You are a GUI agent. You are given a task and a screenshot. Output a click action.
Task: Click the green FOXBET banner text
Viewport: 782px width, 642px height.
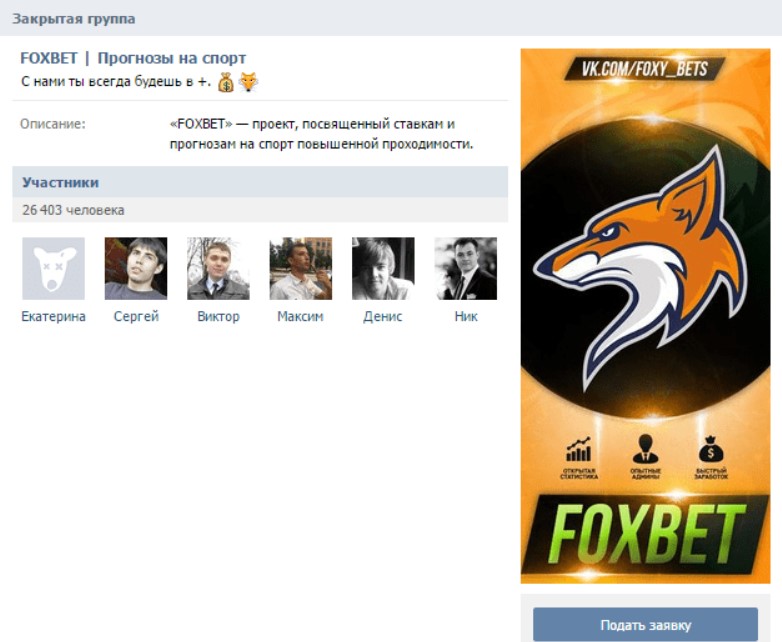pyautogui.click(x=645, y=534)
